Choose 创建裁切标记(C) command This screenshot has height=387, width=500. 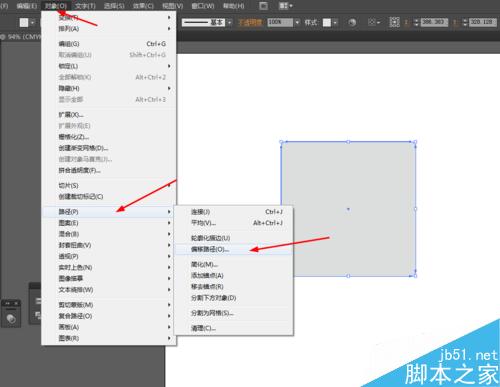click(x=109, y=197)
